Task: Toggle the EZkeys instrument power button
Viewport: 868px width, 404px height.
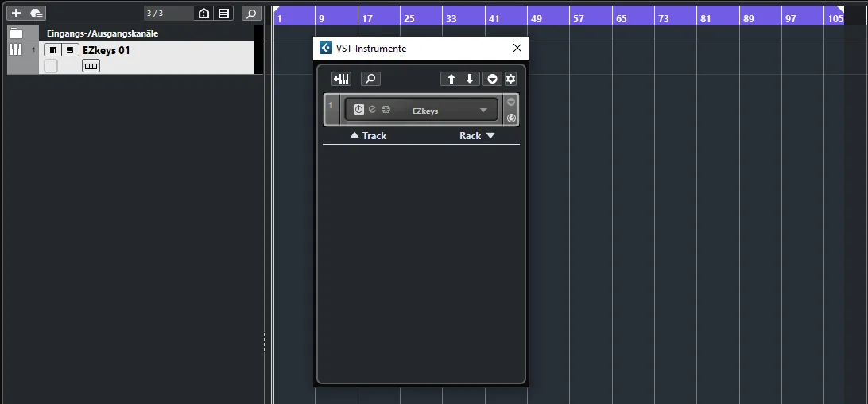Action: click(x=358, y=110)
